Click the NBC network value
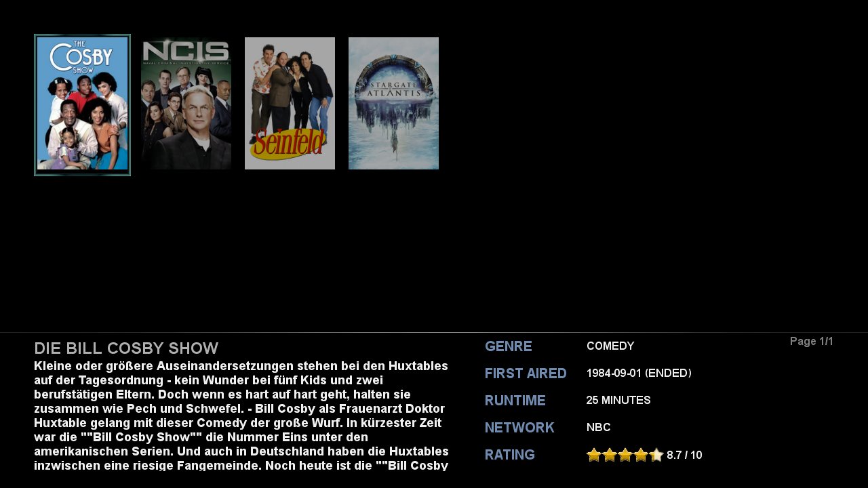The height and width of the screenshot is (488, 868). pos(599,428)
